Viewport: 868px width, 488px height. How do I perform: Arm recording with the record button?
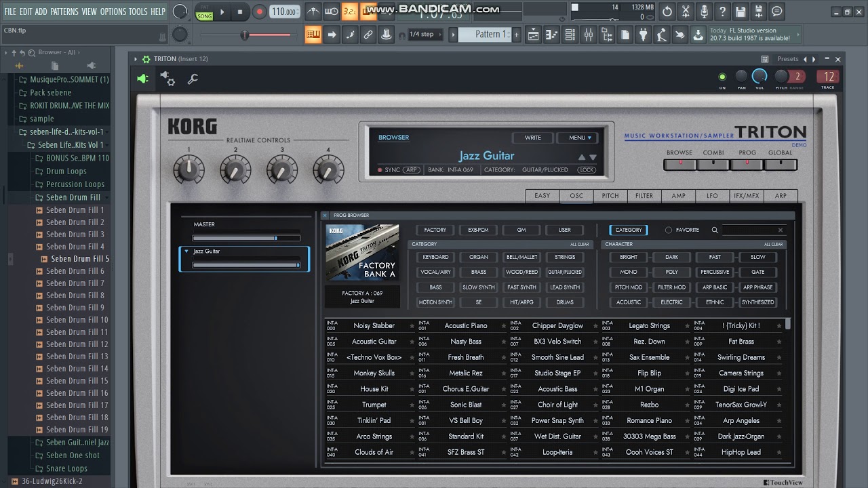[259, 12]
